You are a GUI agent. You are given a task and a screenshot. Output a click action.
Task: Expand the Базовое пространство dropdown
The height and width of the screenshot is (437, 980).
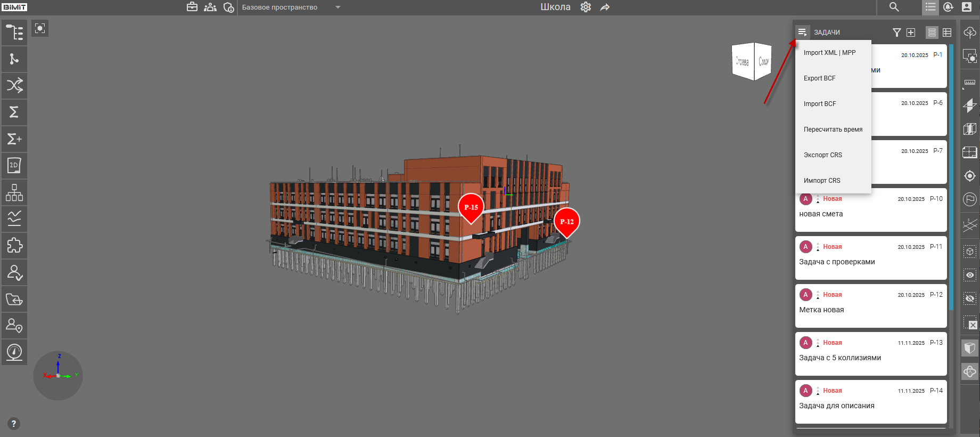coord(337,7)
